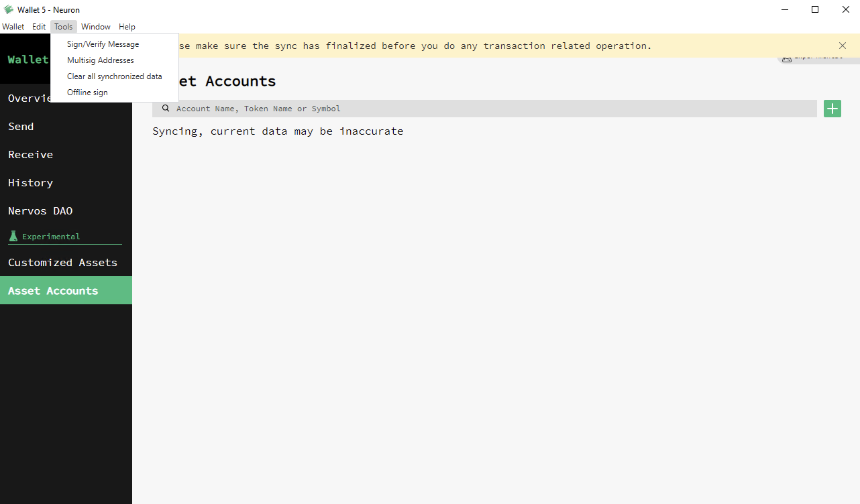
Task: Click the flask icon beside Experimental
Action: (13, 236)
